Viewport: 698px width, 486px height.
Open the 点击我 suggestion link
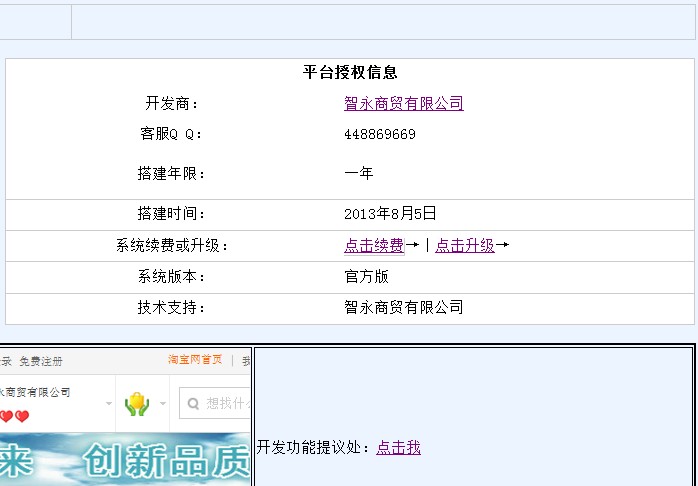(x=398, y=447)
